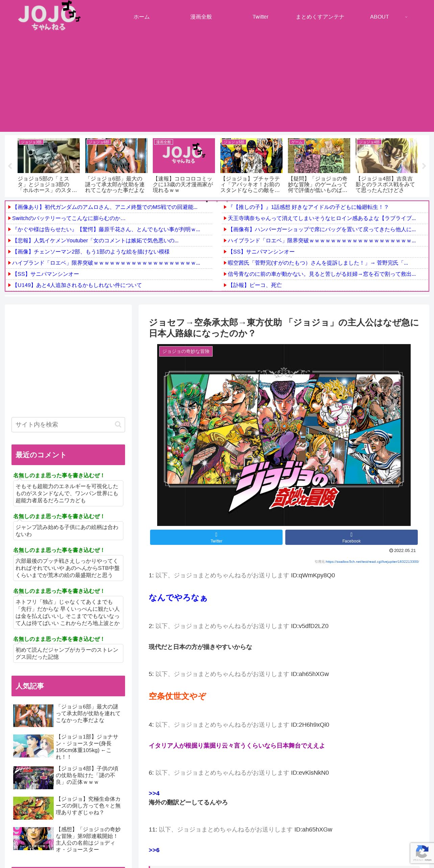
Task: Open the source link swallow.5ch.net
Action: (372, 561)
